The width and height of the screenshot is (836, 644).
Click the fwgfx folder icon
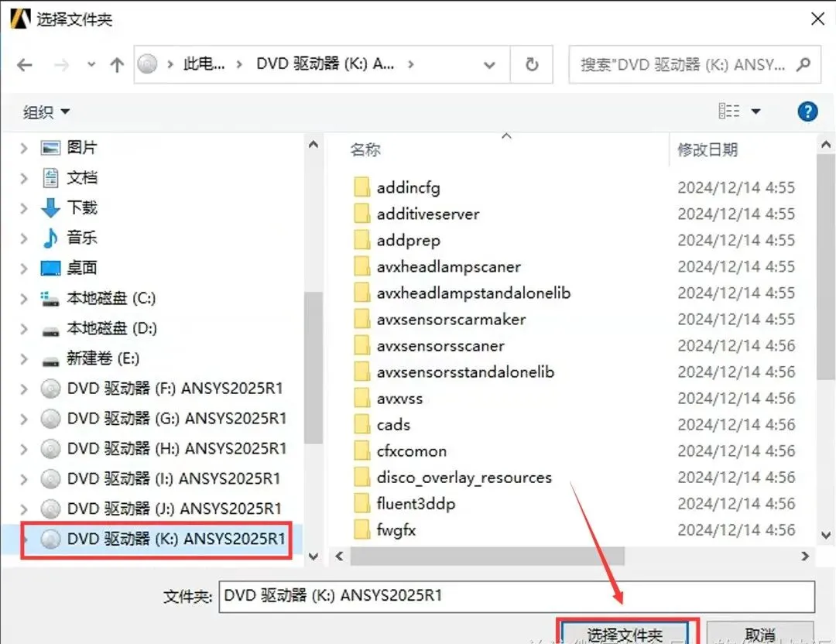coord(361,530)
